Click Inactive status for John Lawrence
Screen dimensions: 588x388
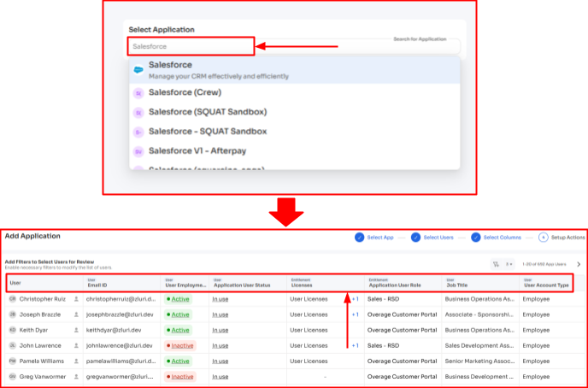180,345
